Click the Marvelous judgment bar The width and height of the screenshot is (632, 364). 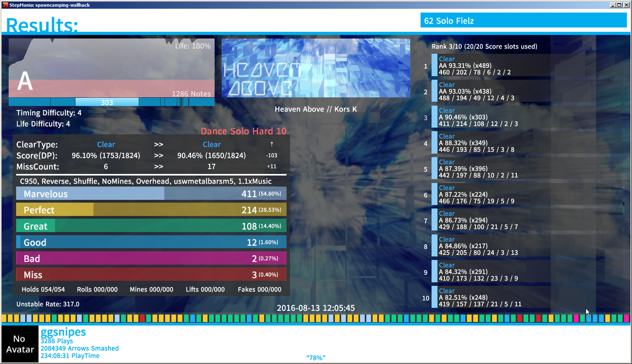click(x=151, y=194)
